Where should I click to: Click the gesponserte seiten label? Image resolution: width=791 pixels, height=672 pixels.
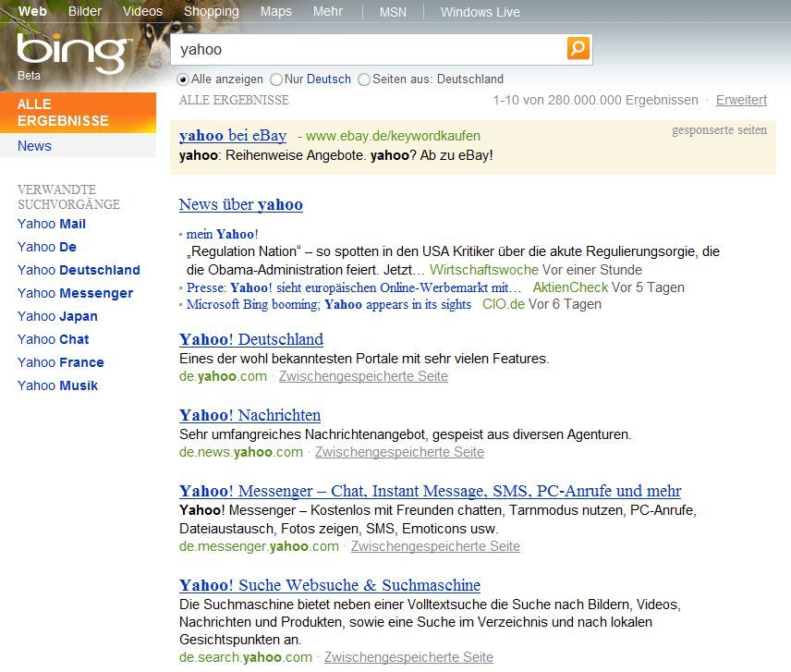(x=719, y=130)
